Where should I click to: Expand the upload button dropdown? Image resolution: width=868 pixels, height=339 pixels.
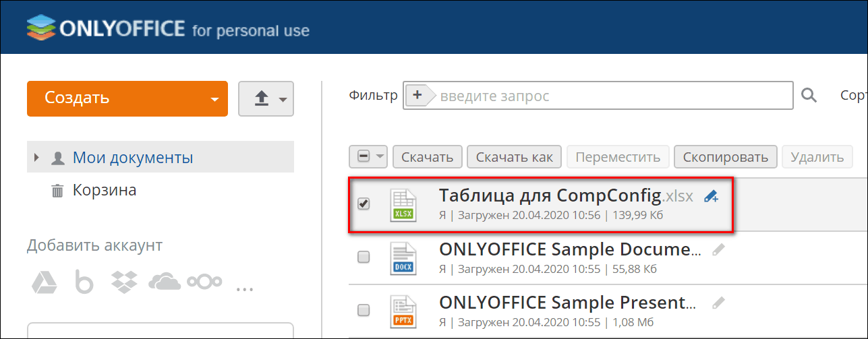(x=283, y=99)
